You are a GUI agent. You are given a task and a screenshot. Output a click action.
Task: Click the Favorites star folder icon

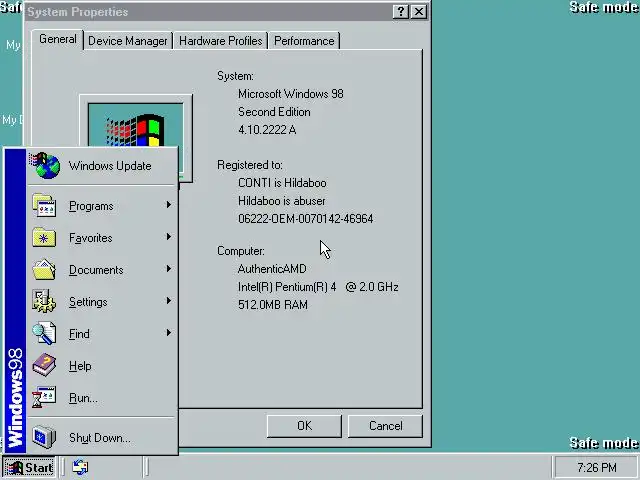pyautogui.click(x=44, y=237)
